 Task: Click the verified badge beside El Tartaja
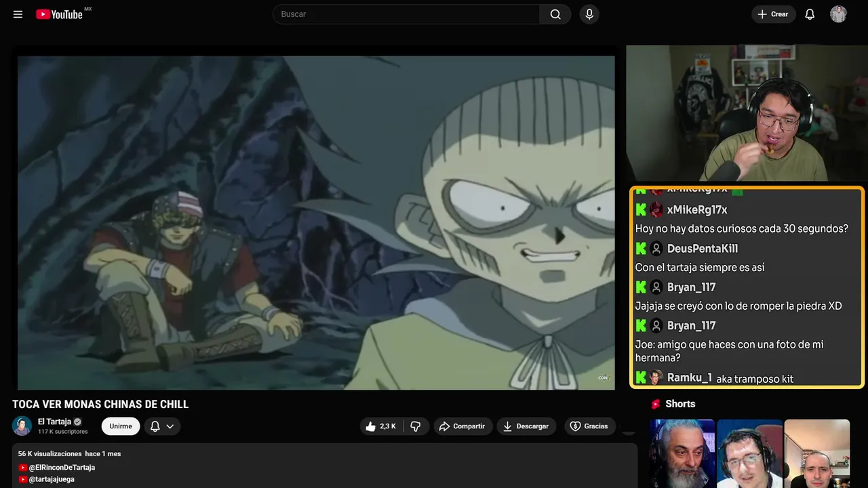point(77,422)
